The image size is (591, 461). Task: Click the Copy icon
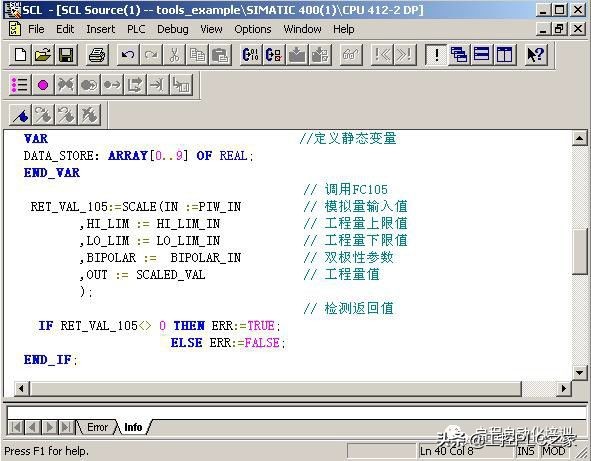pyautogui.click(x=197, y=55)
